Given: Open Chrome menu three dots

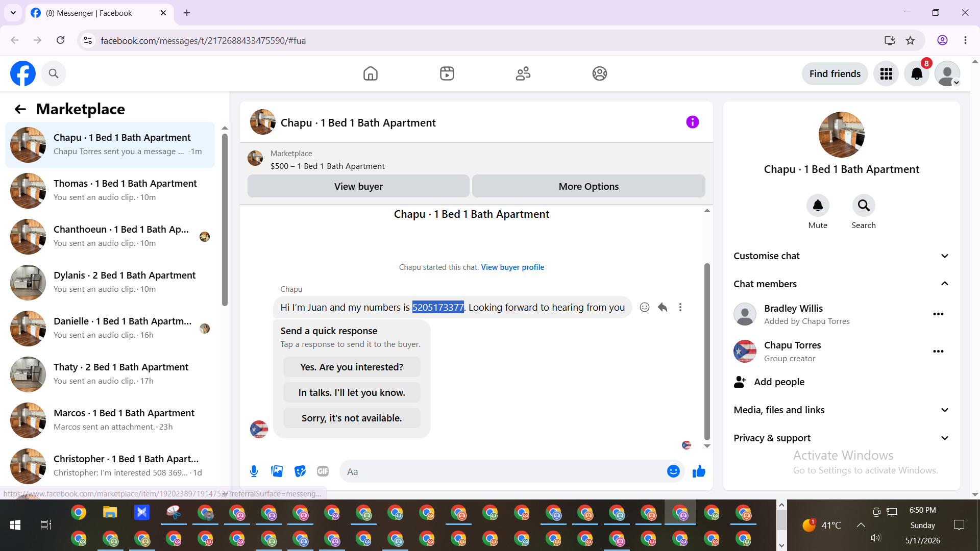Looking at the screenshot, I should pyautogui.click(x=965, y=40).
